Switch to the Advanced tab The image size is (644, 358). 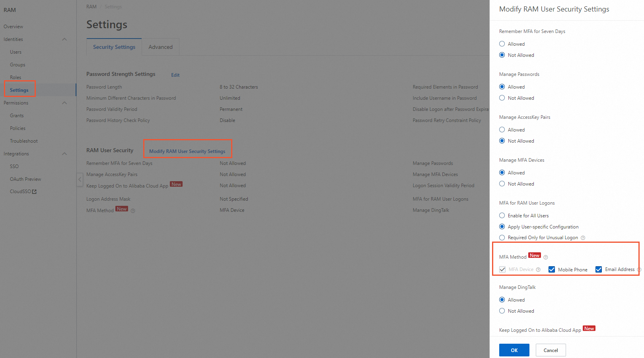pyautogui.click(x=161, y=47)
